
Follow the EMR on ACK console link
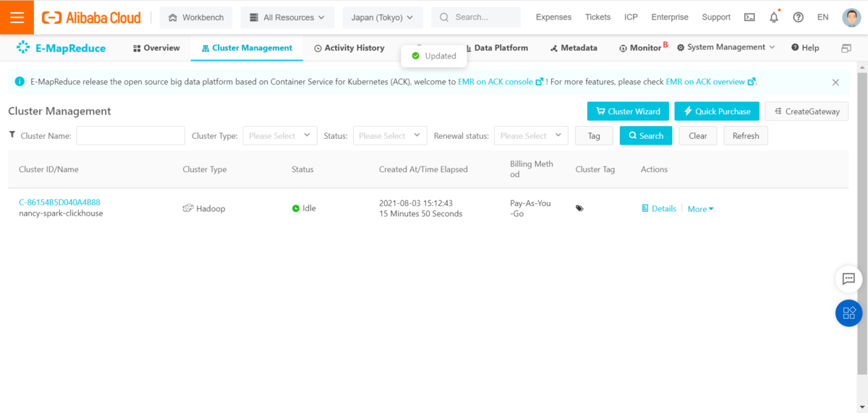coord(501,82)
